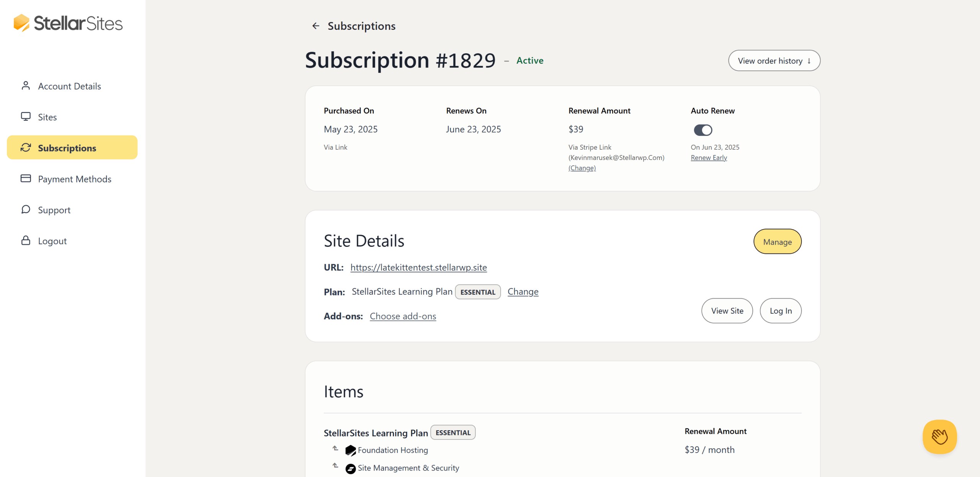Viewport: 980px width, 477px height.
Task: Open Account Details in the sidebar
Action: click(x=72, y=86)
